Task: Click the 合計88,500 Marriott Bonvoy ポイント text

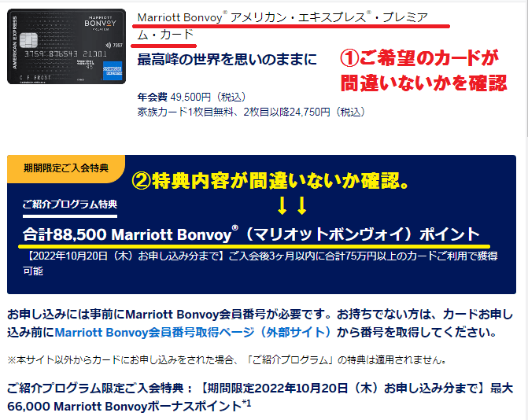Action: [251, 234]
